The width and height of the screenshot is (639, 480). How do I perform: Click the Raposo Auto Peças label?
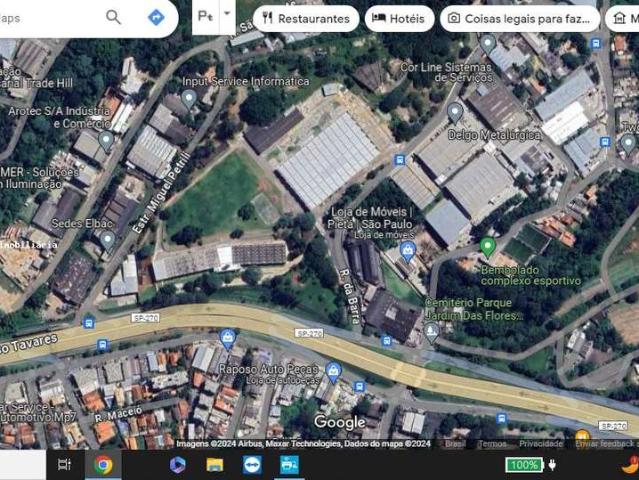click(269, 369)
